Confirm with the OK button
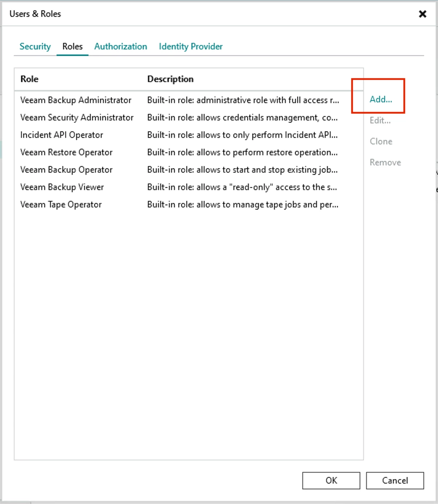438x504 pixels. coord(331,480)
